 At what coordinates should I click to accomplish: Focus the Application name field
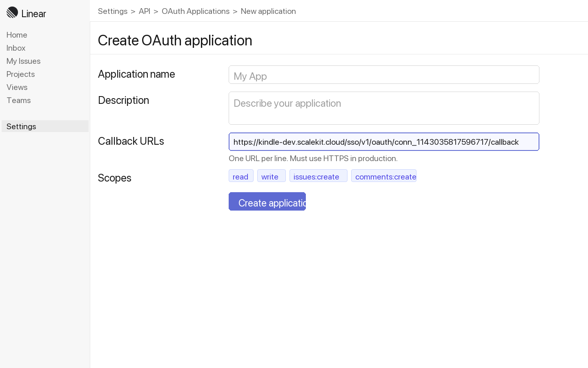[x=384, y=74]
